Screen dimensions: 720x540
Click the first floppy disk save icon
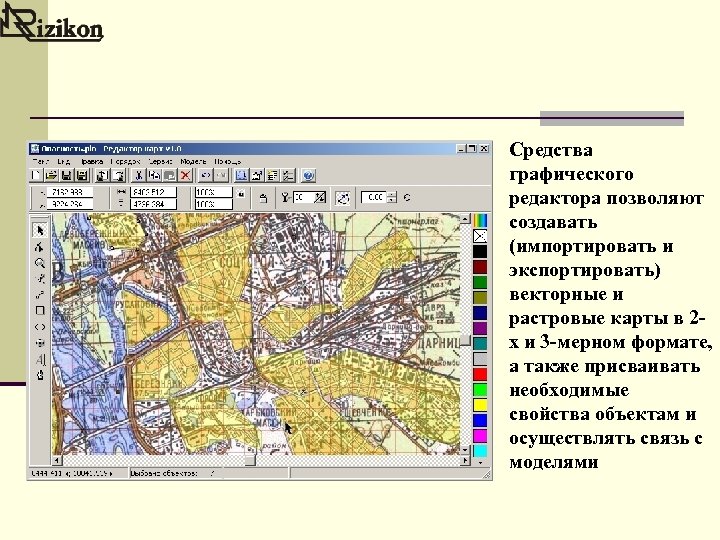[67, 175]
